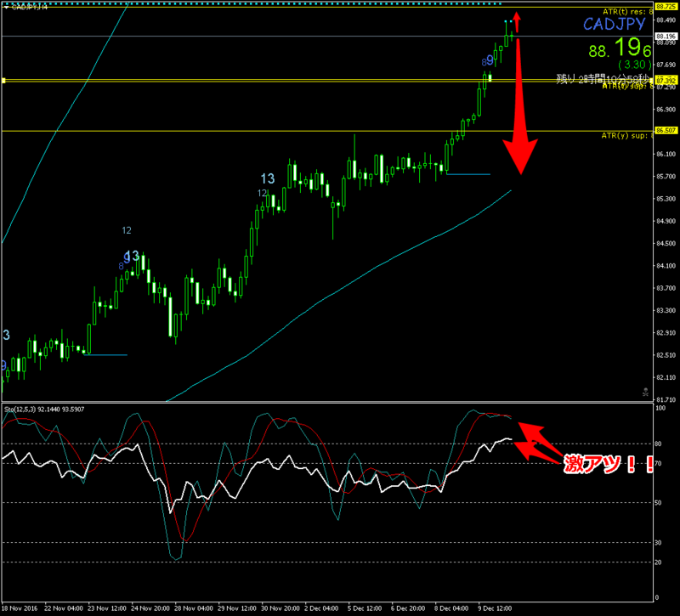
Task: Click the 82.910 price scale value
Action: 666,332
